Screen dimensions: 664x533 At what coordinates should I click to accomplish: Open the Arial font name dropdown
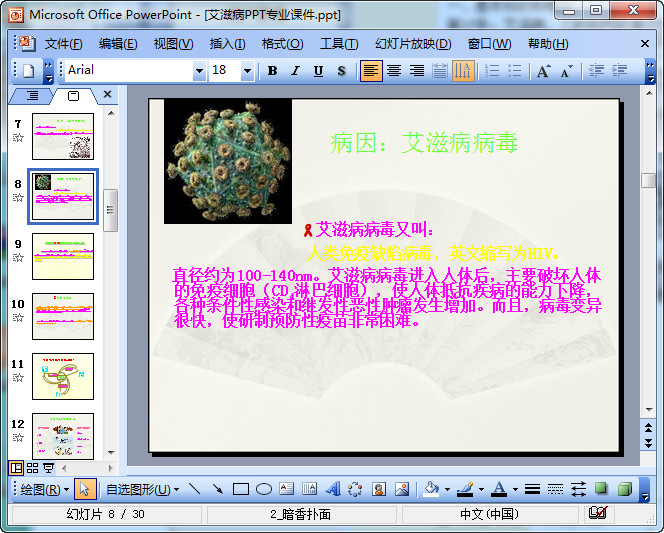pos(198,71)
